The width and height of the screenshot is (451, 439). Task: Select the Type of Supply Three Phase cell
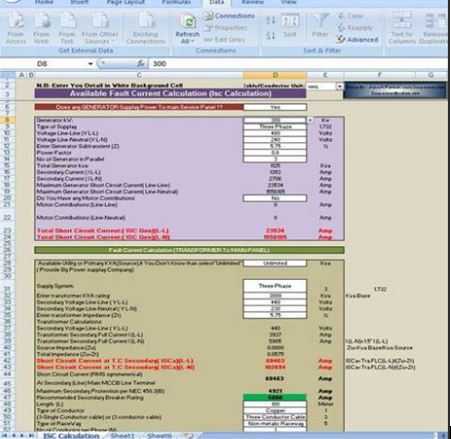pos(275,127)
